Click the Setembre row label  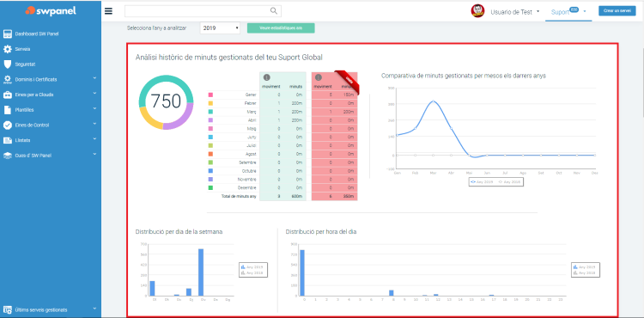[246, 162]
